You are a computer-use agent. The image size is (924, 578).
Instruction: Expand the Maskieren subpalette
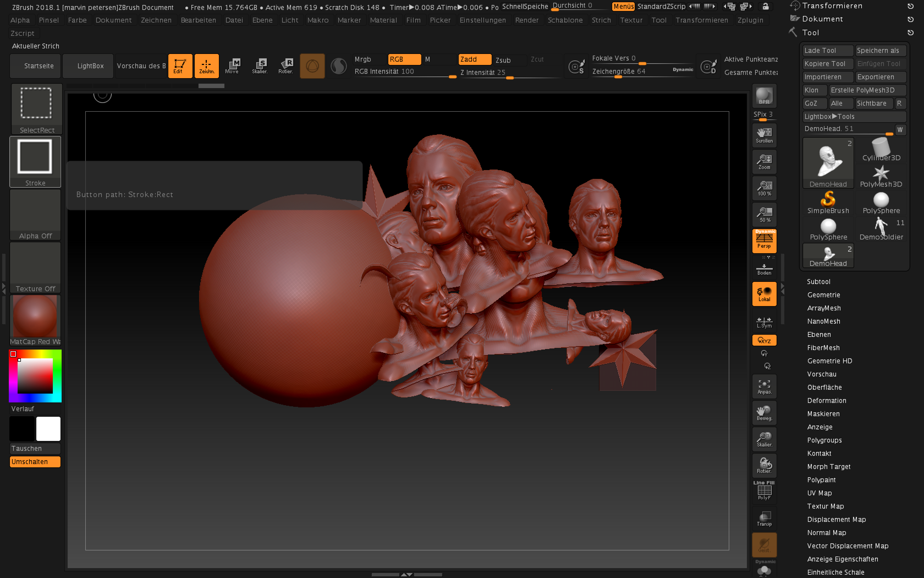823,414
